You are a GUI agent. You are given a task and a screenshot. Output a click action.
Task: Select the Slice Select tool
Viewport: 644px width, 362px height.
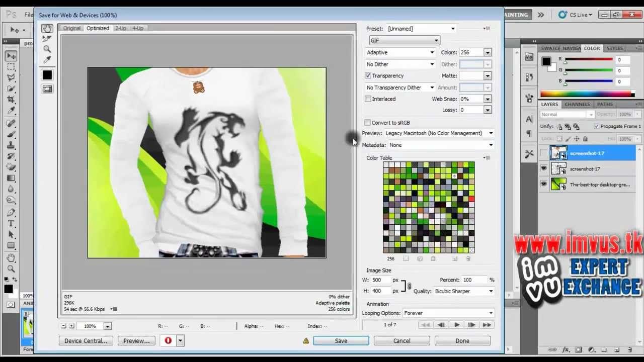point(47,38)
